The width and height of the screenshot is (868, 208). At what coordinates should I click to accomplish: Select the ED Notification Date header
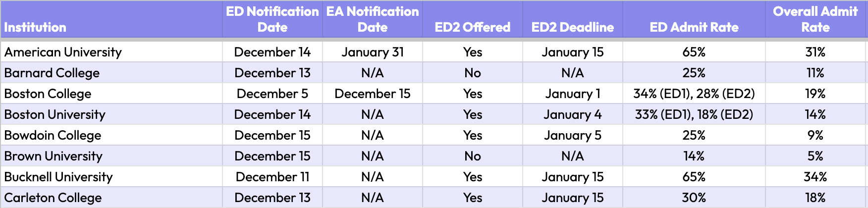272,19
